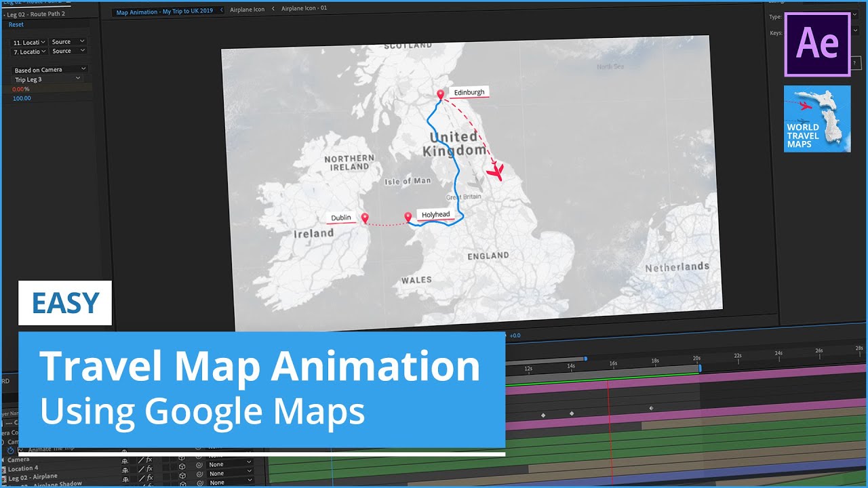Click the layer type icon beside Location 4

[x=4, y=470]
